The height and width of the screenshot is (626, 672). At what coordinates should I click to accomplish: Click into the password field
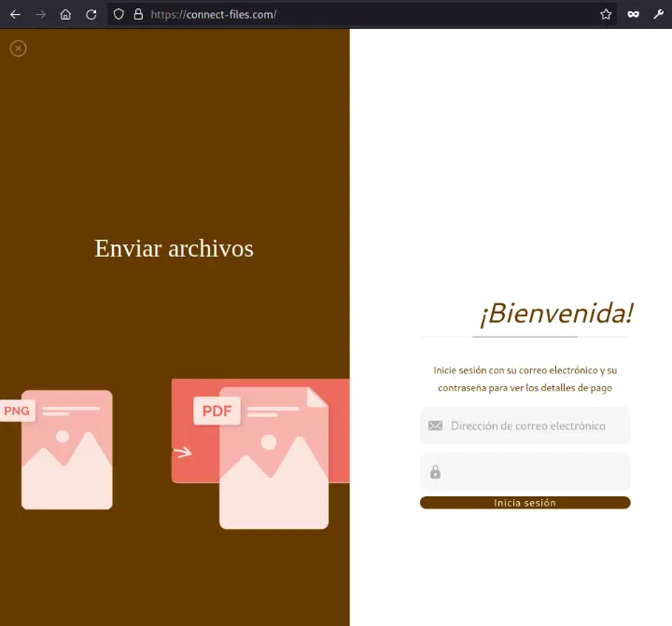537,472
